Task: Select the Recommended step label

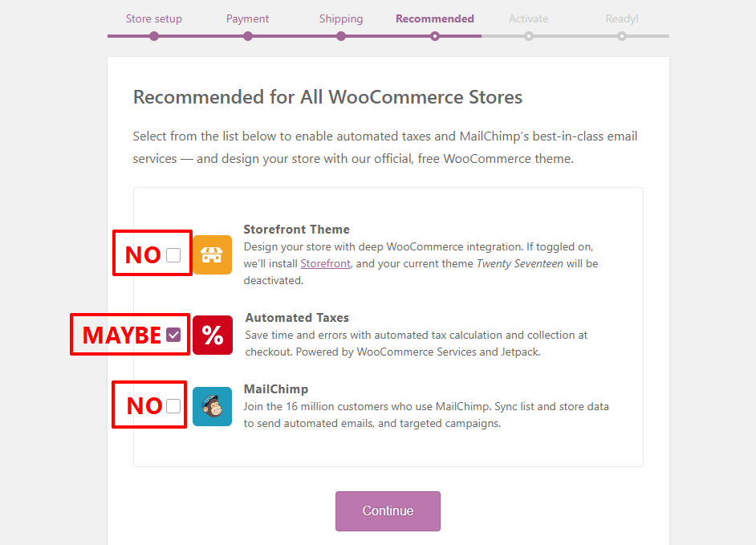Action: pos(435,18)
